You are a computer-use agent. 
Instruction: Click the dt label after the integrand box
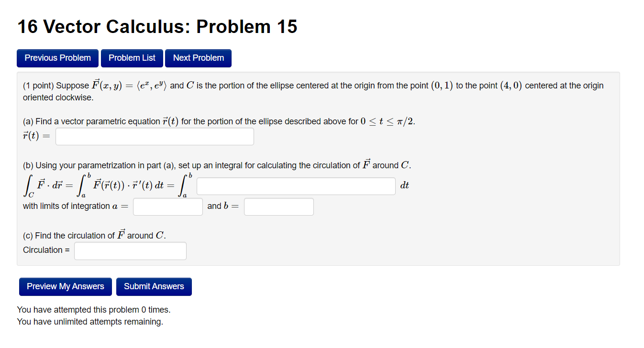pyautogui.click(x=404, y=185)
